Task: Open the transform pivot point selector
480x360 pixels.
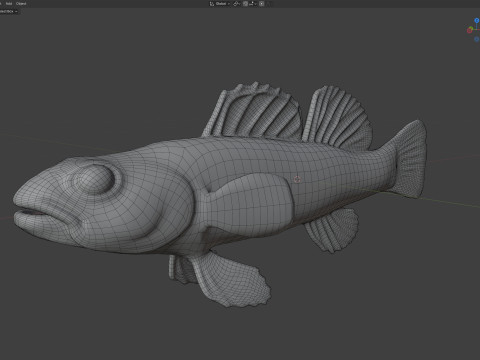Action: [237, 4]
